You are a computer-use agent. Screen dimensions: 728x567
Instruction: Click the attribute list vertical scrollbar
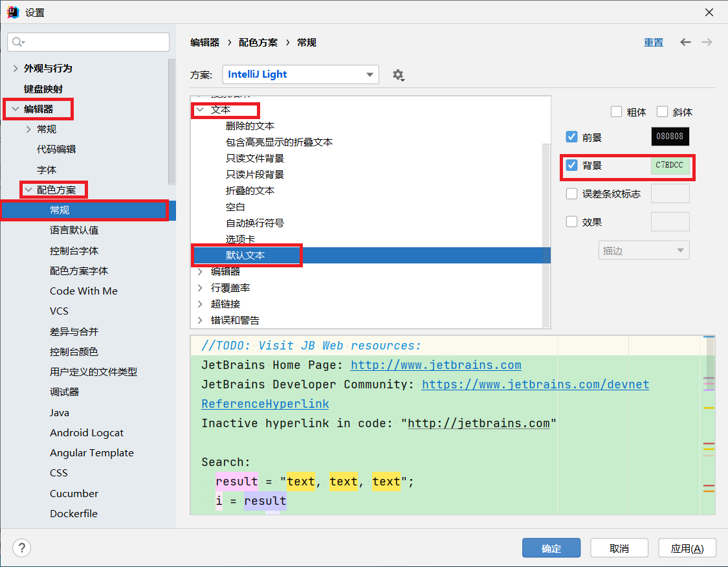point(546,234)
